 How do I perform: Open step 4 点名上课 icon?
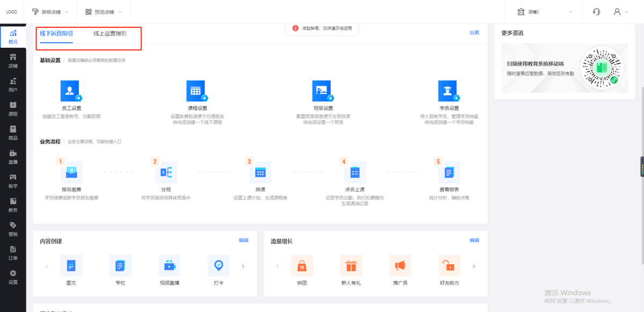tap(355, 172)
